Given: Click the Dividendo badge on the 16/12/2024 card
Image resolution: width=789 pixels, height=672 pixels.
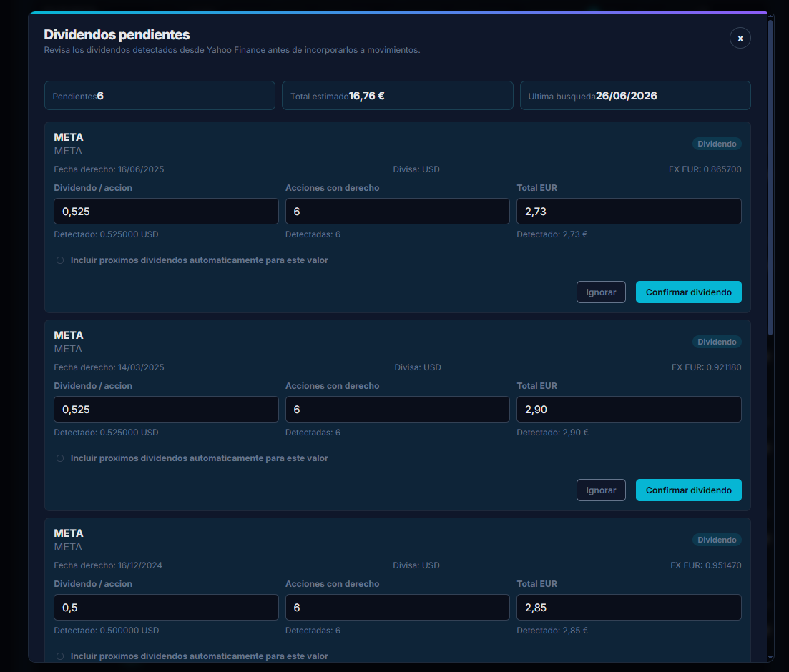Looking at the screenshot, I should coord(717,540).
